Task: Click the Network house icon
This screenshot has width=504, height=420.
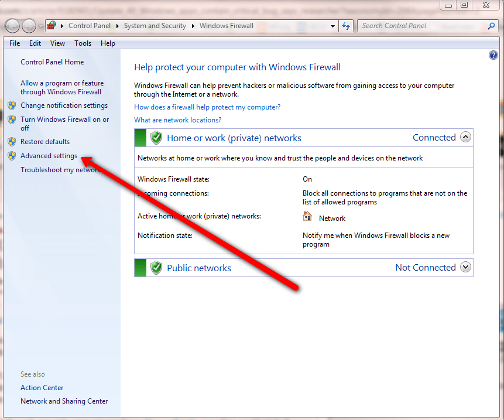Action: [307, 216]
